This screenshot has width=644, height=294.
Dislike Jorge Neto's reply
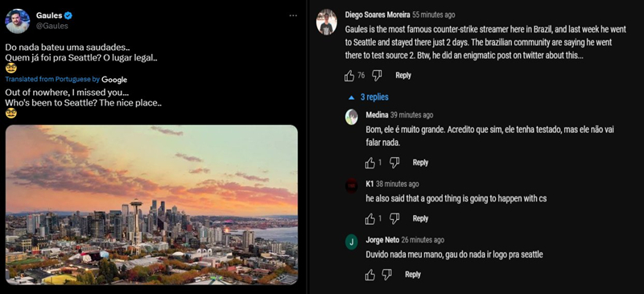386,275
